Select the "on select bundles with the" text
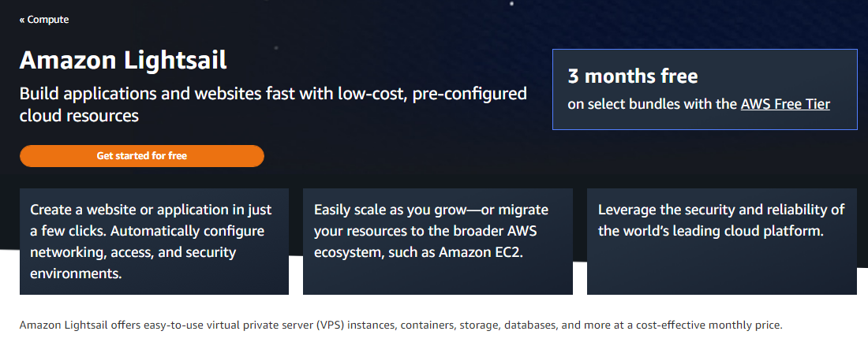Viewport: 868px width, 346px height. tap(653, 103)
